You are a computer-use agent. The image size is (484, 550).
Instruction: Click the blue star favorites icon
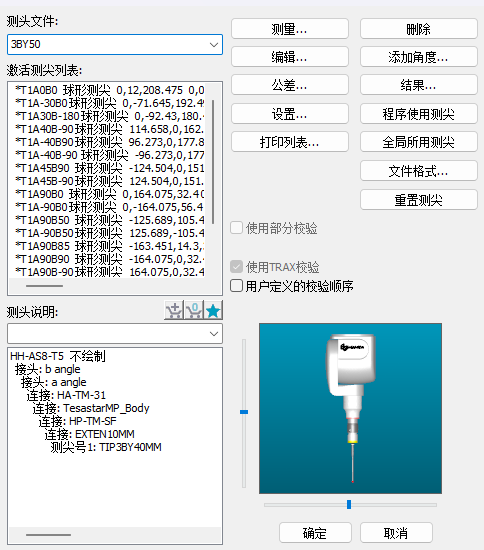tap(213, 310)
